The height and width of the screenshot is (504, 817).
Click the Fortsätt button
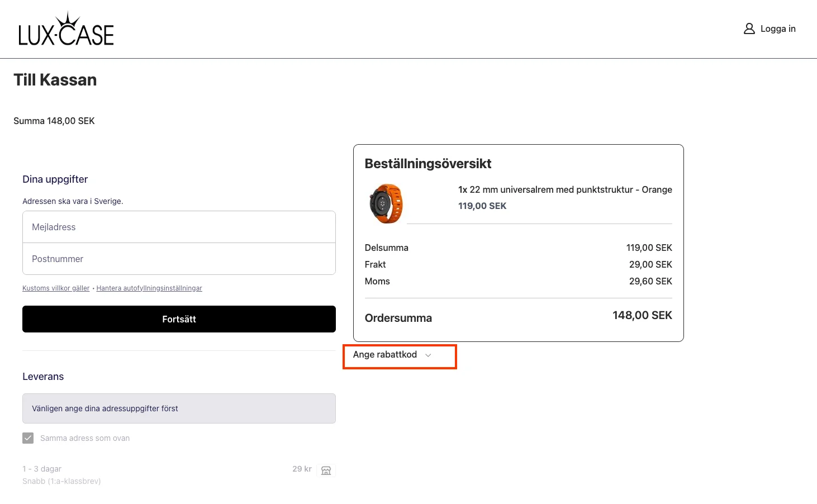click(x=179, y=319)
